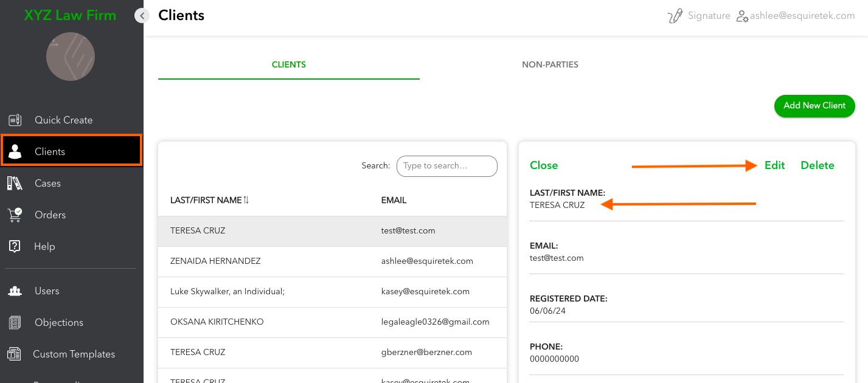This screenshot has width=868, height=383.
Task: Select Zenaida Hernandez from the client list
Action: [216, 261]
